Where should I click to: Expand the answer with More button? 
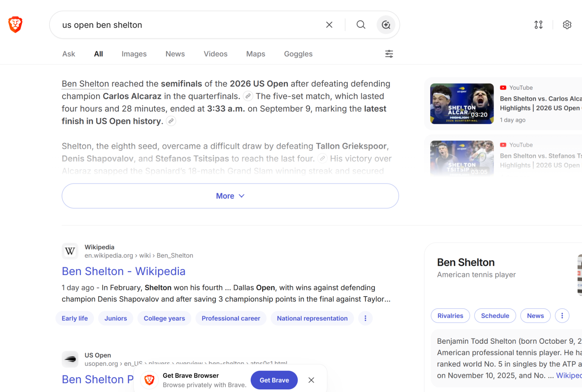[x=230, y=196]
